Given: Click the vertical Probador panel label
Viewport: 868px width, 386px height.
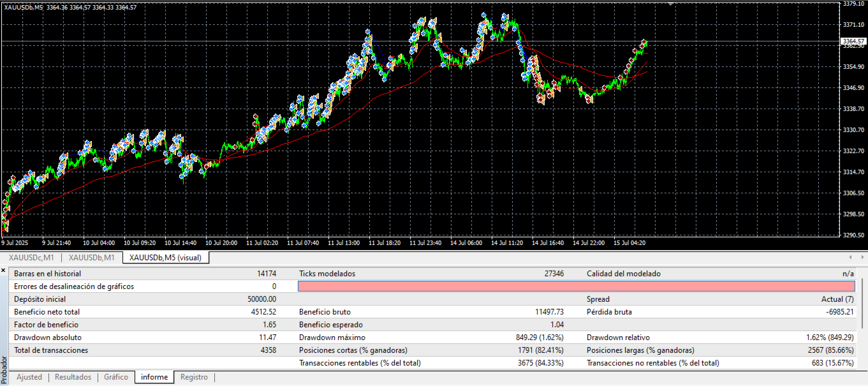Looking at the screenshot, I should pyautogui.click(x=4, y=369).
